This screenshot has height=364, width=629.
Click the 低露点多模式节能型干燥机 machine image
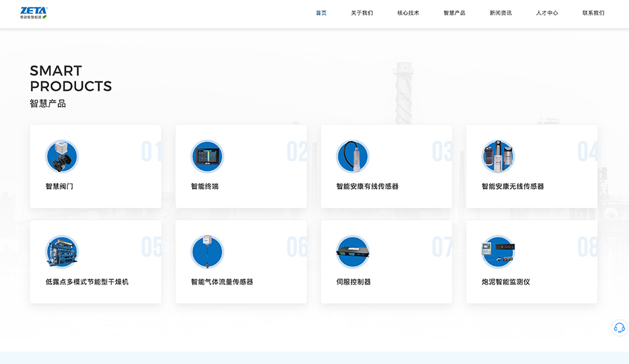click(62, 252)
